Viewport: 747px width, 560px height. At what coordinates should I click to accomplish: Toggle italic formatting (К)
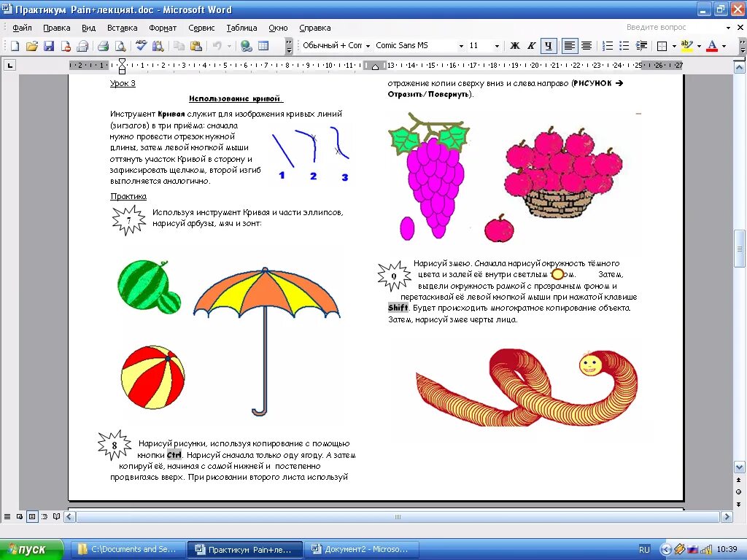(x=531, y=46)
